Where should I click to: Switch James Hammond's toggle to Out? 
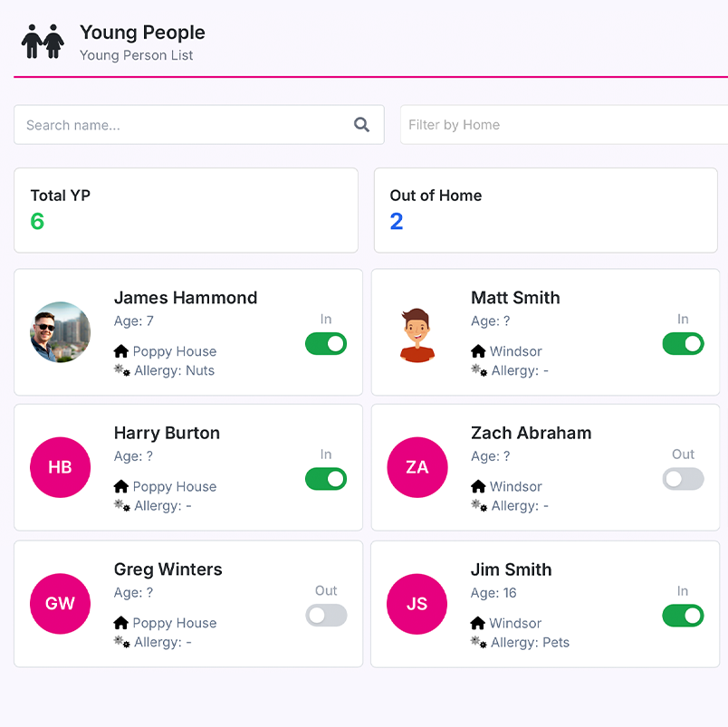[326, 344]
